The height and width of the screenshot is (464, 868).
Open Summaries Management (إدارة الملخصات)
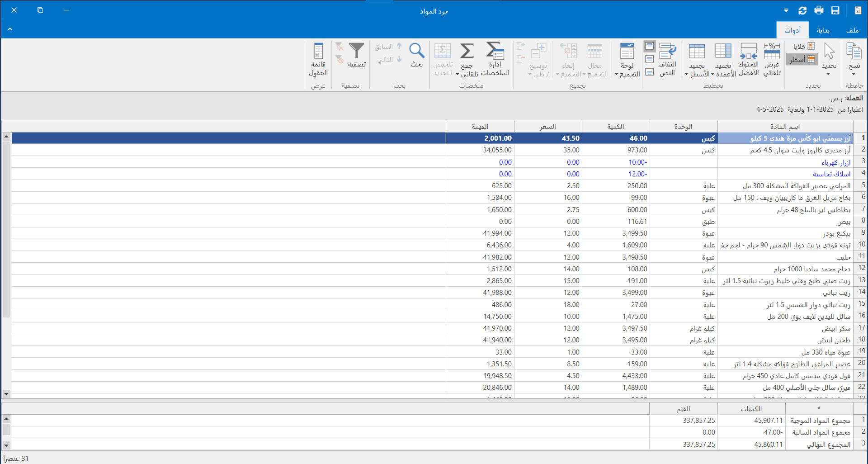coord(495,52)
